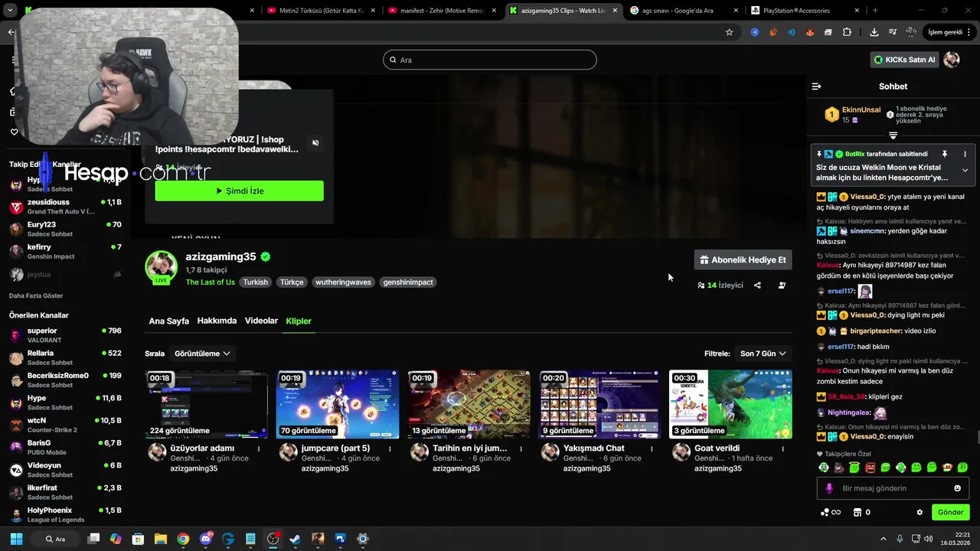Click in the Ara search field
The height and width of the screenshot is (551, 980).
click(x=490, y=60)
